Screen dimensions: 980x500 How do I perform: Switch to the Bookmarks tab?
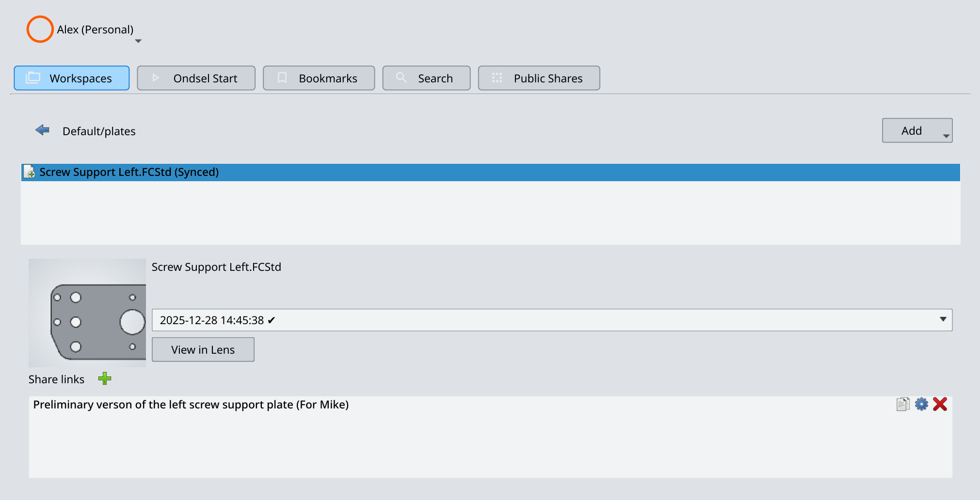(x=319, y=78)
